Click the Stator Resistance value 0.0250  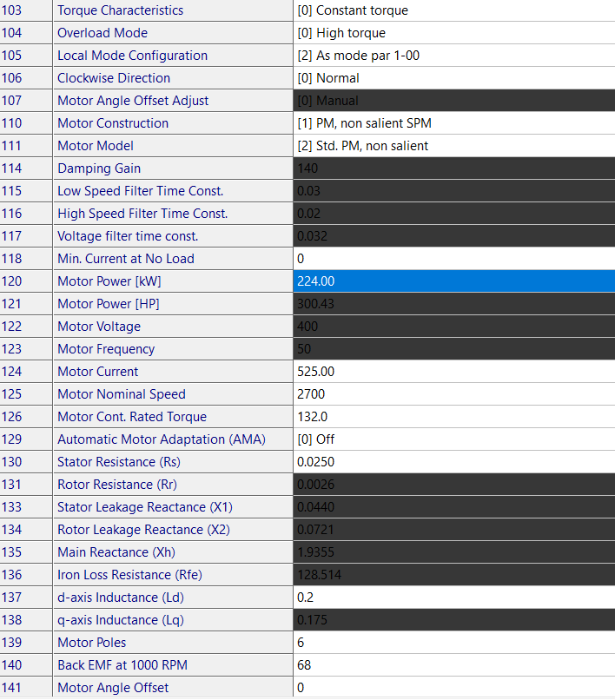[316, 462]
